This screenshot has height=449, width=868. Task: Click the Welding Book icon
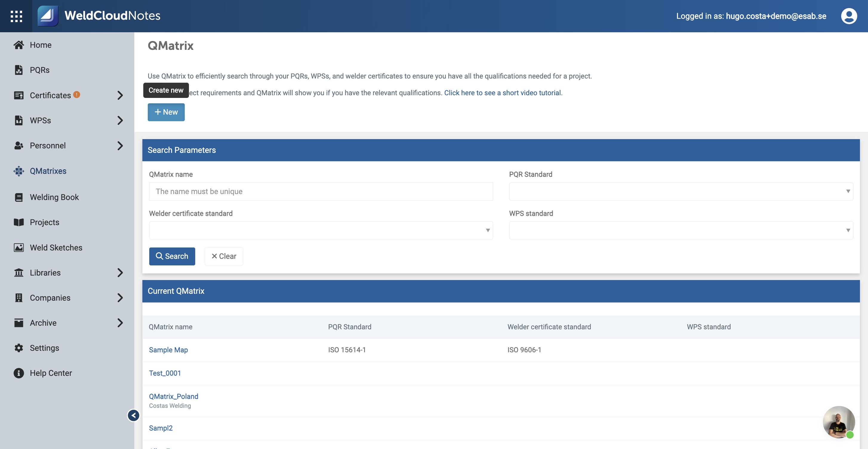pyautogui.click(x=19, y=197)
